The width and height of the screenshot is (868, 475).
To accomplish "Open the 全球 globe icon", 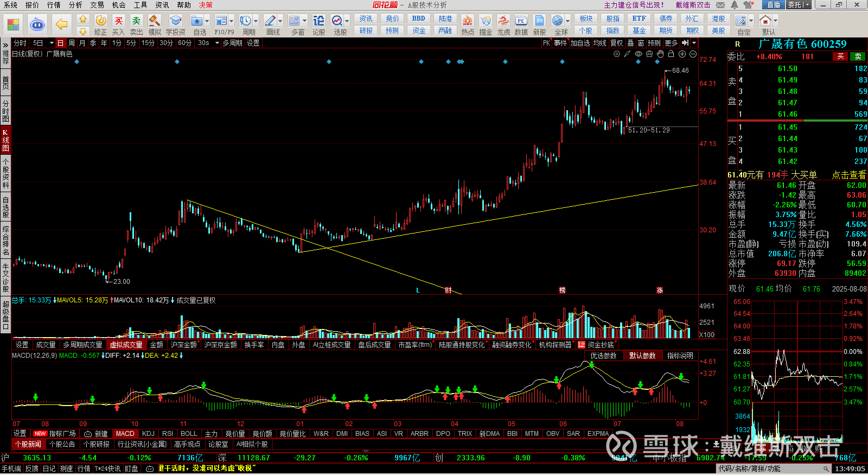I will coord(557,21).
